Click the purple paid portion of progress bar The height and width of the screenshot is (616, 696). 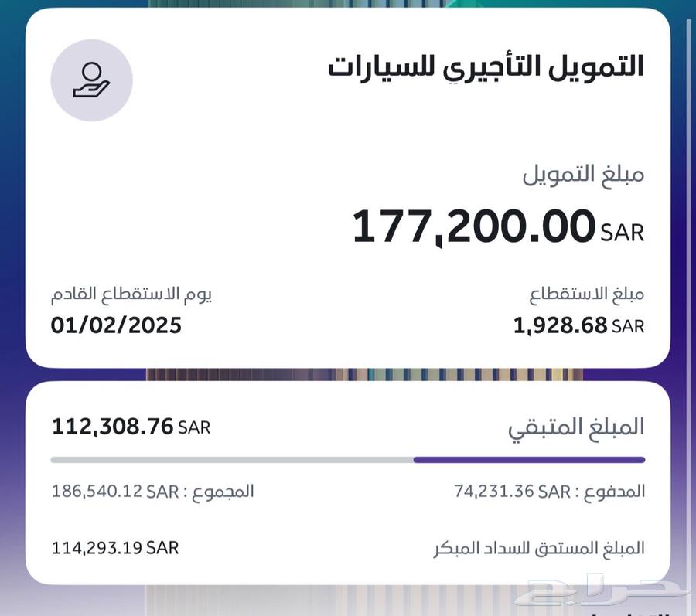(529, 460)
